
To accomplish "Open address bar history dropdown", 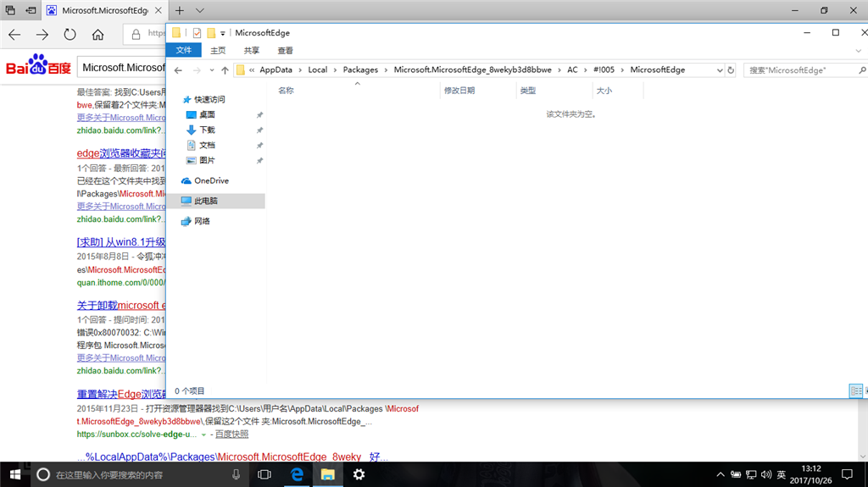I will [x=719, y=70].
